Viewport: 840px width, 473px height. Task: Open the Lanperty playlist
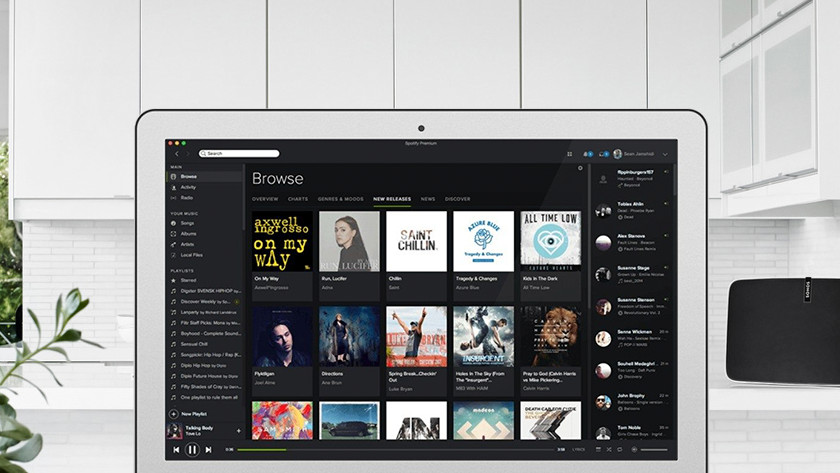(206, 312)
